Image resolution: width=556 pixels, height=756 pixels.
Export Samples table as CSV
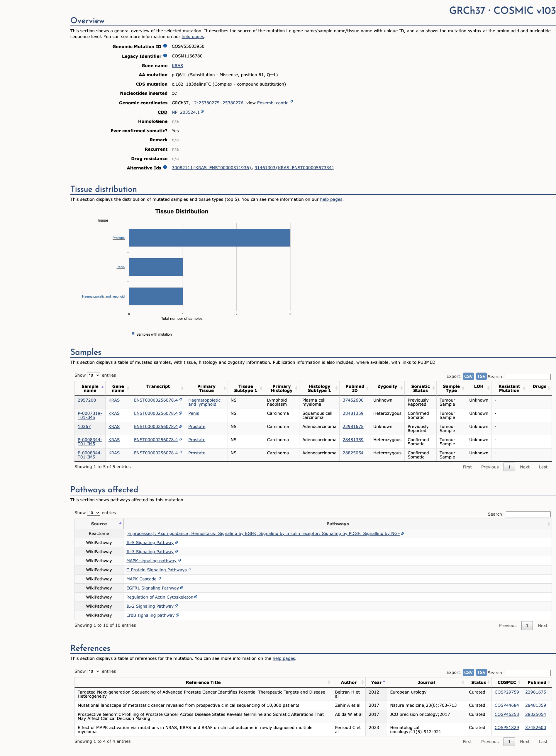pos(468,376)
